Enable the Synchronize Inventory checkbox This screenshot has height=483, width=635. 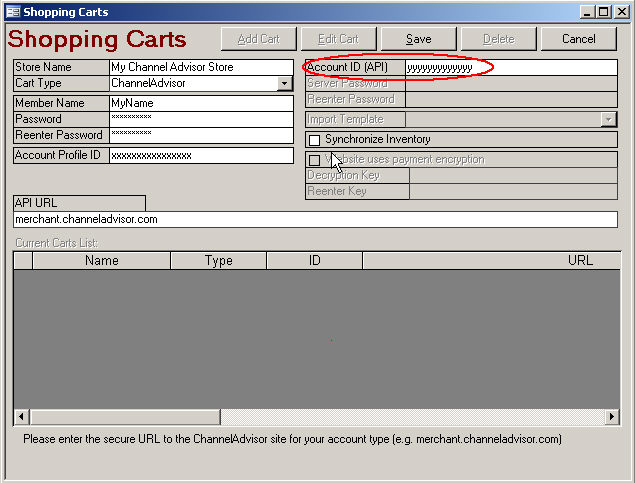tap(314, 140)
